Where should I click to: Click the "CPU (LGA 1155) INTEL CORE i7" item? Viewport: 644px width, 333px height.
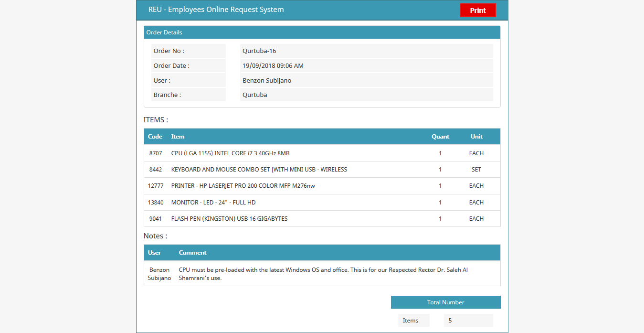[230, 153]
